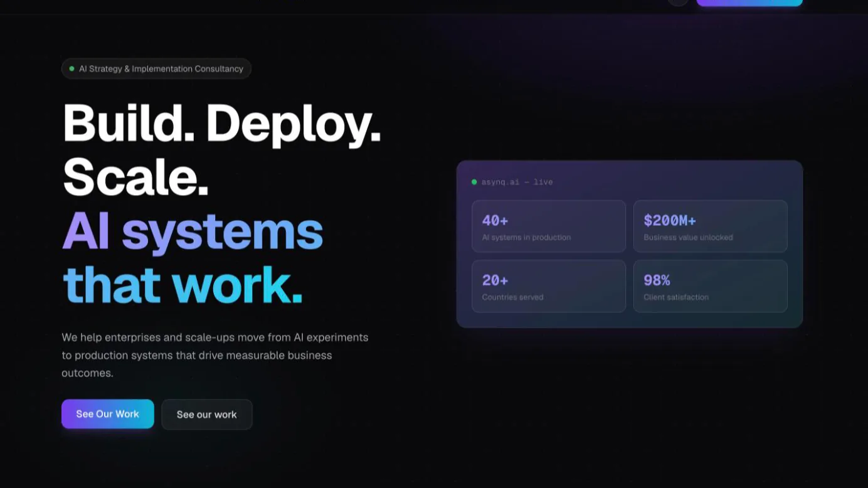The height and width of the screenshot is (488, 868).
Task: Click the dark outlined "See our work" button
Action: click(x=207, y=415)
